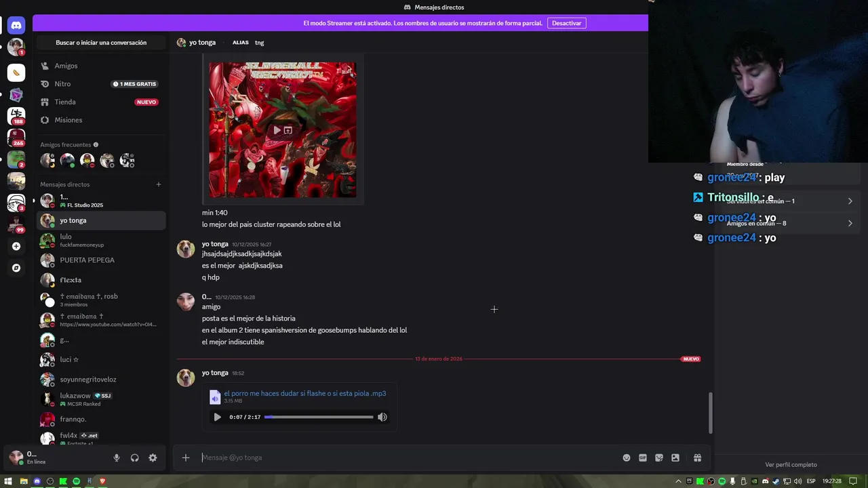Open the server showing 188 badge
868x488 pixels.
16,117
